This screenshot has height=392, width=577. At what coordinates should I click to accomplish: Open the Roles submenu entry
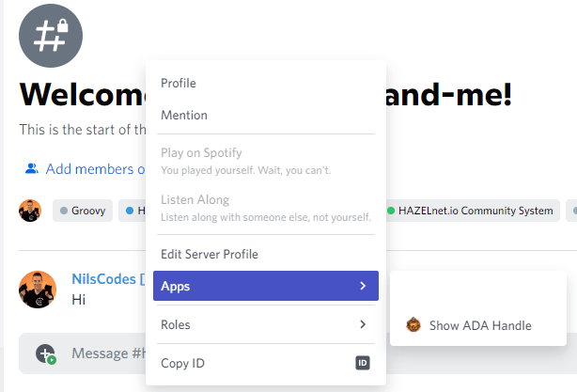click(x=266, y=324)
